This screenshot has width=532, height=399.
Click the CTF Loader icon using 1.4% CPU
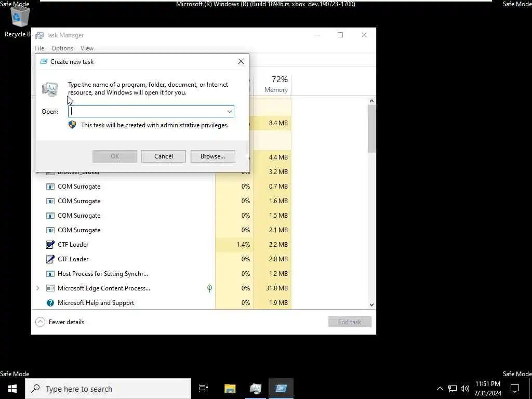[x=50, y=245]
